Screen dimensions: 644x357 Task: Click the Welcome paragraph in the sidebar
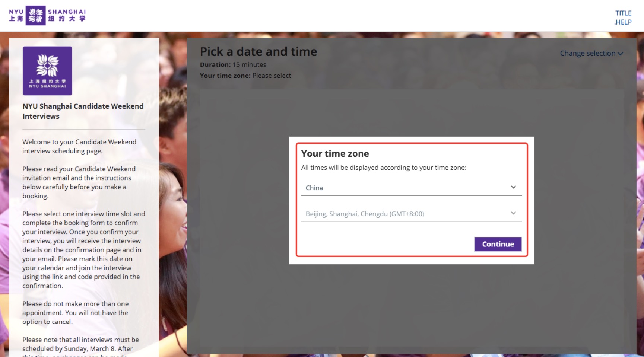pos(79,146)
